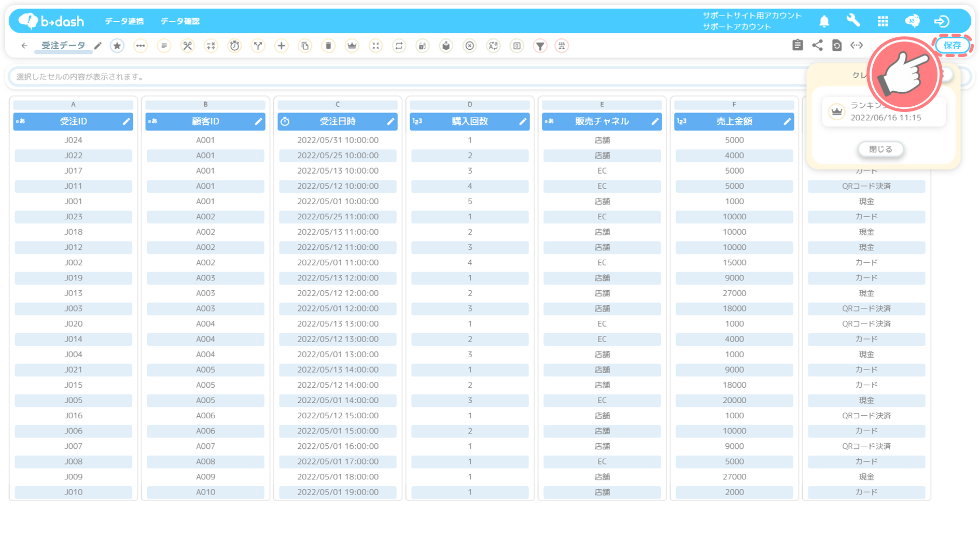
Task: Click the boxed zero icon
Action: tap(517, 46)
